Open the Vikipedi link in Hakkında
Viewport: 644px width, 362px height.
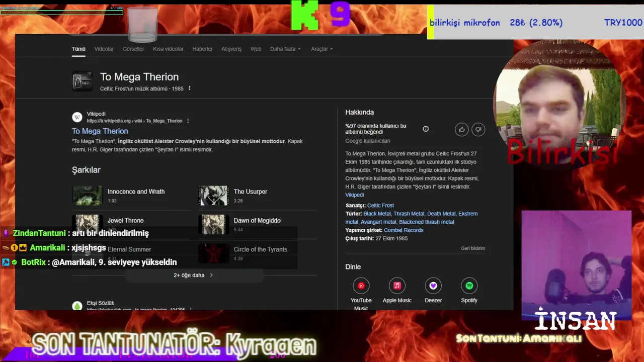coord(354,195)
